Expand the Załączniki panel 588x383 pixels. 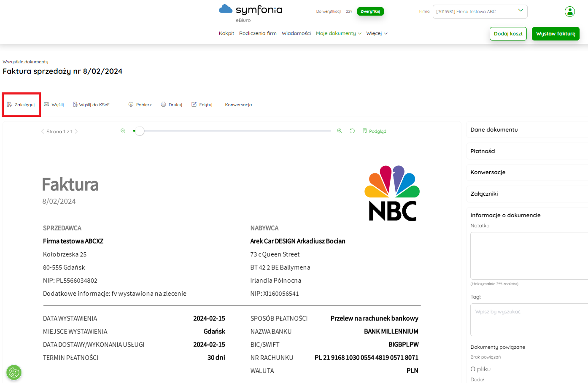pyautogui.click(x=527, y=194)
